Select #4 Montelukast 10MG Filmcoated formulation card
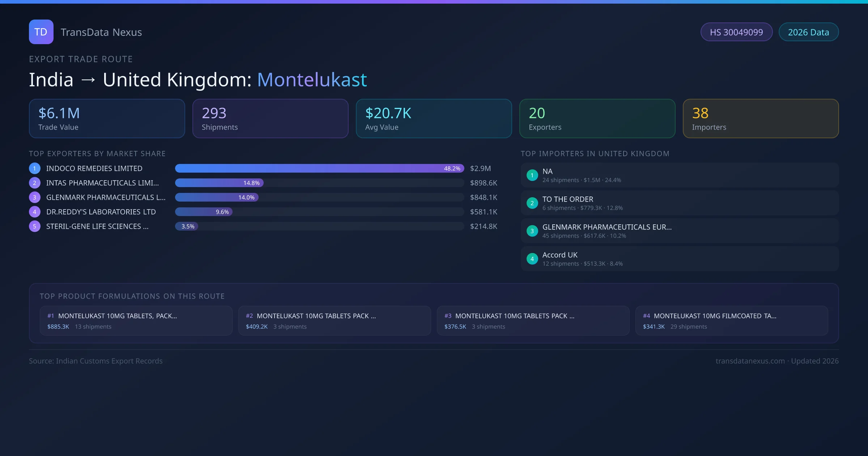868x456 pixels. pos(731,321)
